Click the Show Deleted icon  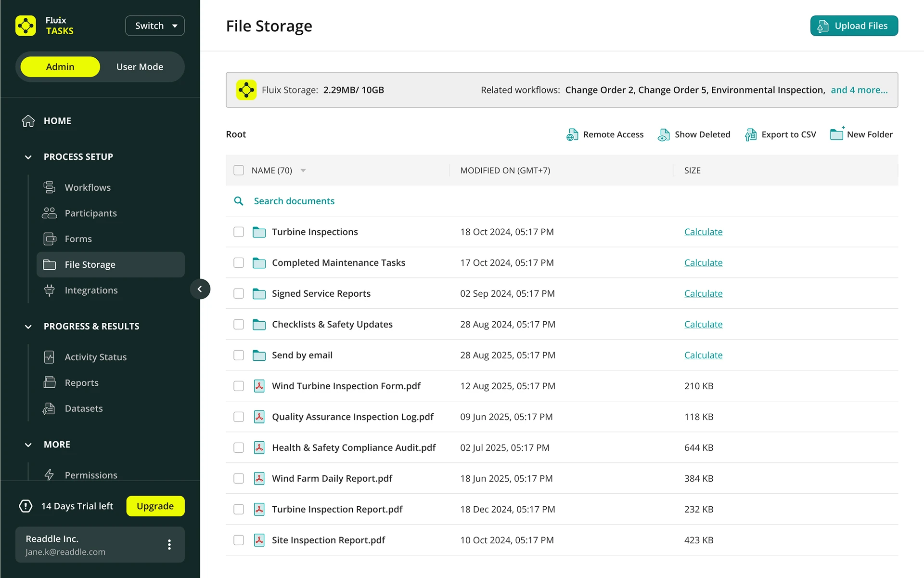[x=664, y=135]
